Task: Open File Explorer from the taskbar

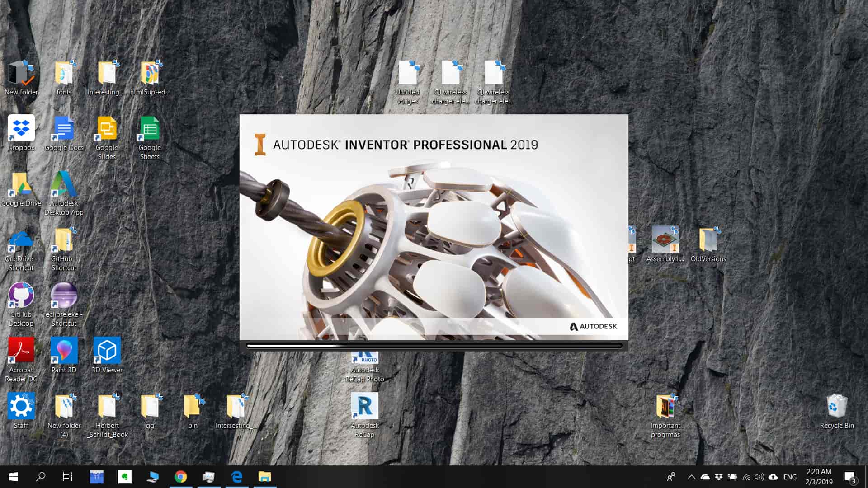Action: tap(264, 477)
